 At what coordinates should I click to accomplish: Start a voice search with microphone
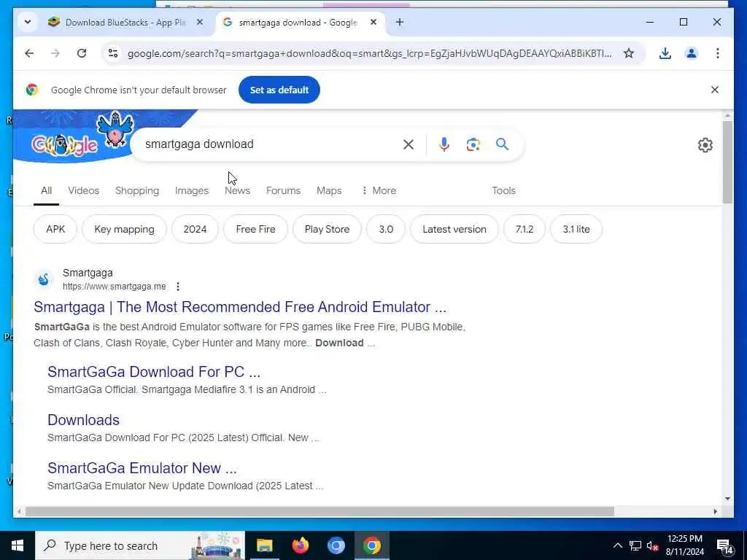pyautogui.click(x=444, y=144)
